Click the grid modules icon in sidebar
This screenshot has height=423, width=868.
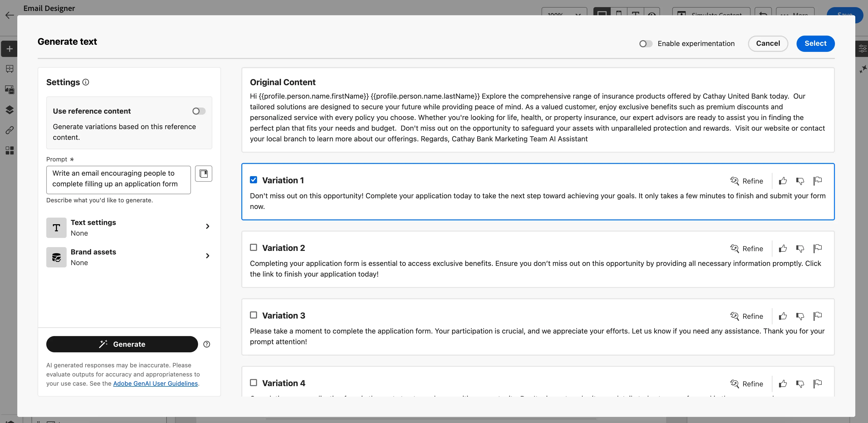coord(9,150)
